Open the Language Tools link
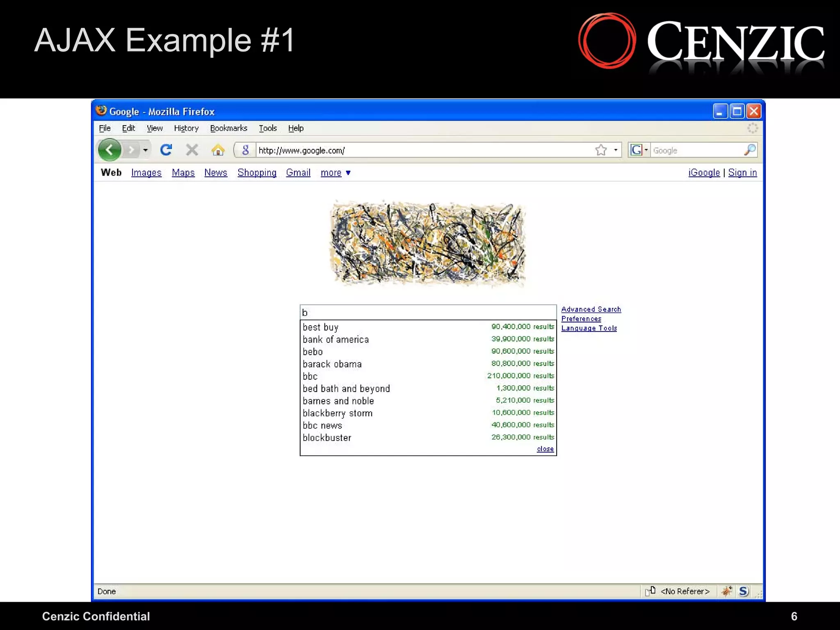This screenshot has width=840, height=630. [589, 328]
